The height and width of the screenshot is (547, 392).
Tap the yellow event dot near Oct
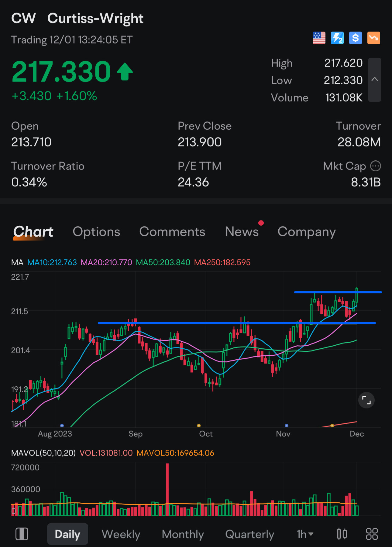click(199, 426)
